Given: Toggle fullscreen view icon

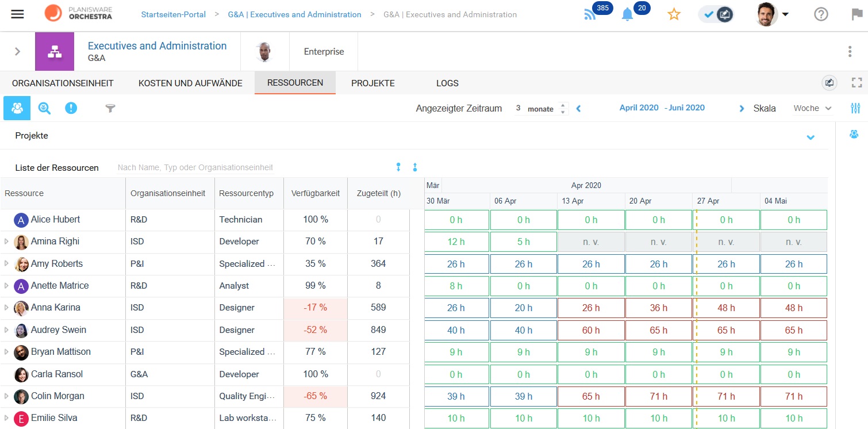Looking at the screenshot, I should 857,83.
